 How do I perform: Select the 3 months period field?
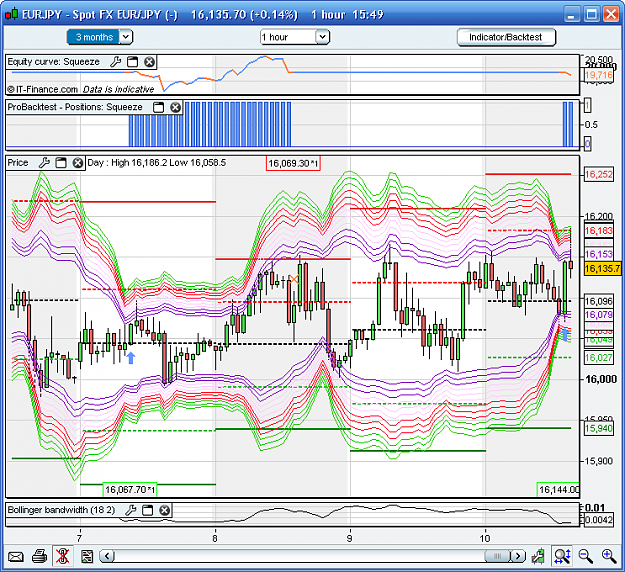click(x=93, y=37)
